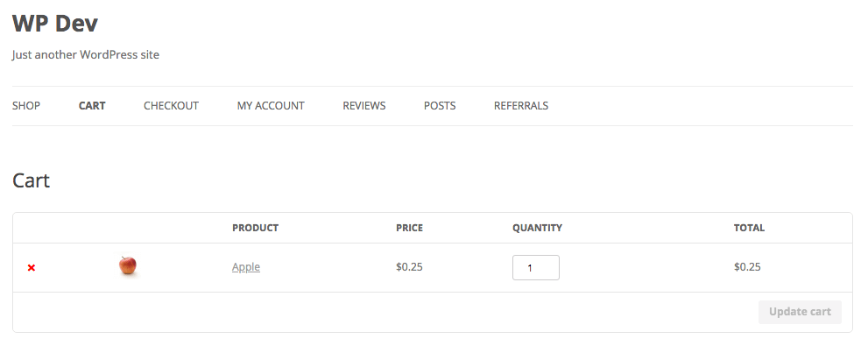Open the Referrals menu item
This screenshot has width=868, height=346.
click(x=521, y=106)
